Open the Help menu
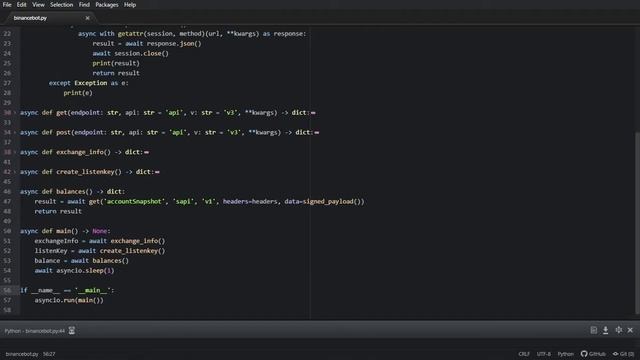Viewport: 640px width, 360px height. coord(130,4)
